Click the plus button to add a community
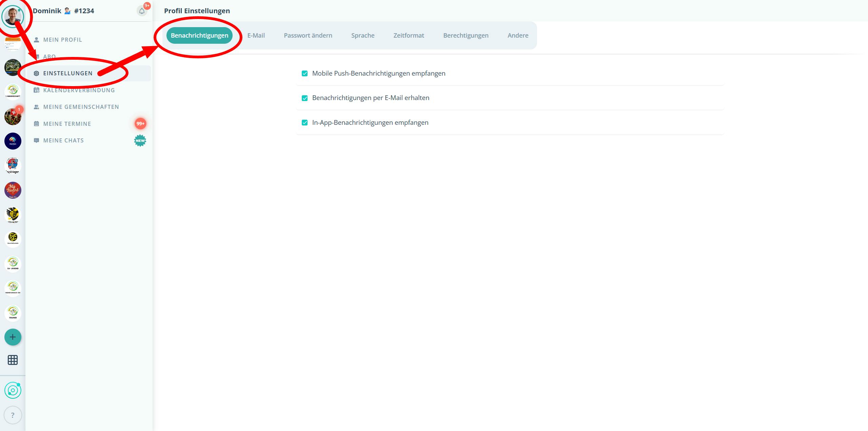Image resolution: width=868 pixels, height=431 pixels. click(13, 337)
